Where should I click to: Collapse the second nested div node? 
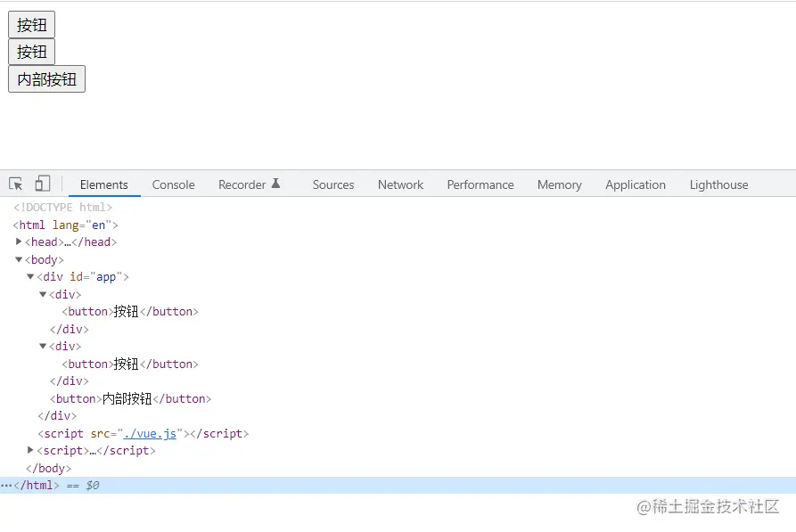coord(43,346)
